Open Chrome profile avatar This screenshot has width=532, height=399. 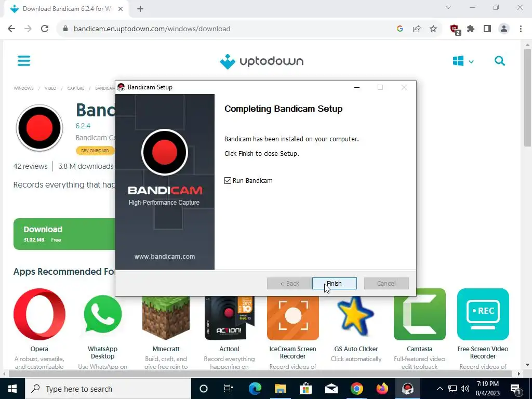click(504, 29)
